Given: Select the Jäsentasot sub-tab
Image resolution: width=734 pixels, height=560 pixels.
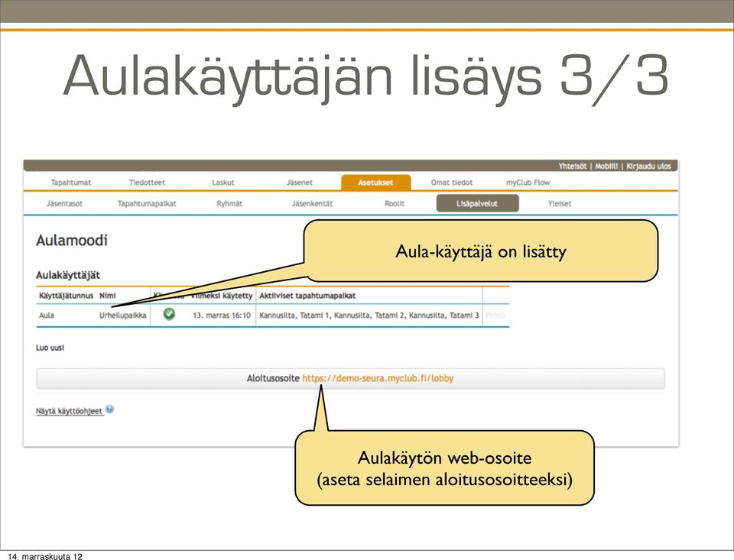Looking at the screenshot, I should 64,203.
